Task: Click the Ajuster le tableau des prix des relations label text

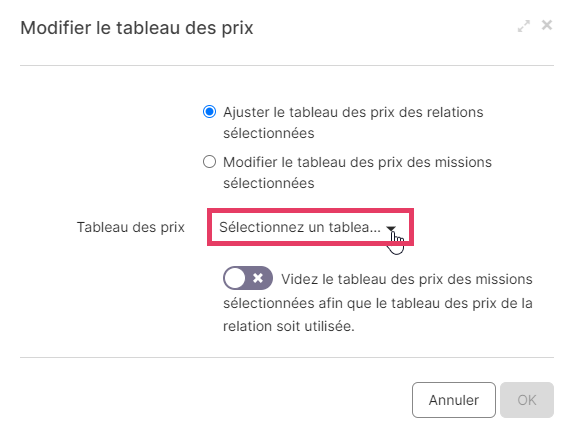Action: (x=353, y=122)
